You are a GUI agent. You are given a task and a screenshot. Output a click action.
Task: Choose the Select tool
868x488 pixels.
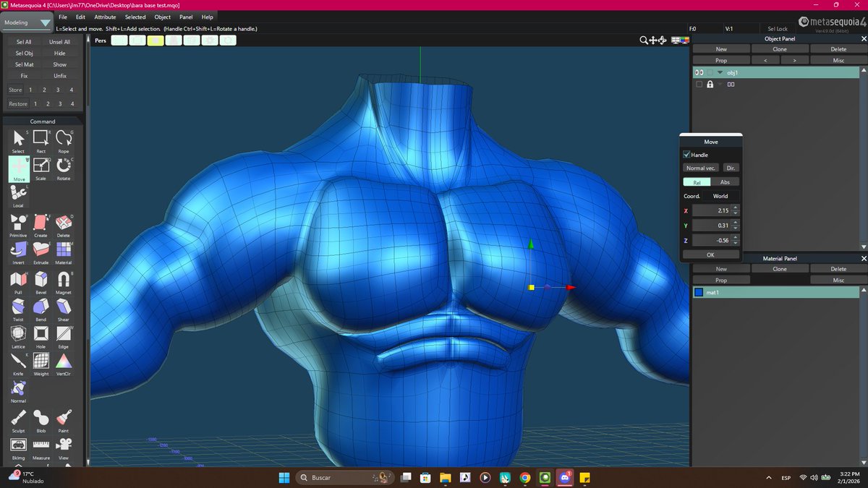coord(19,140)
